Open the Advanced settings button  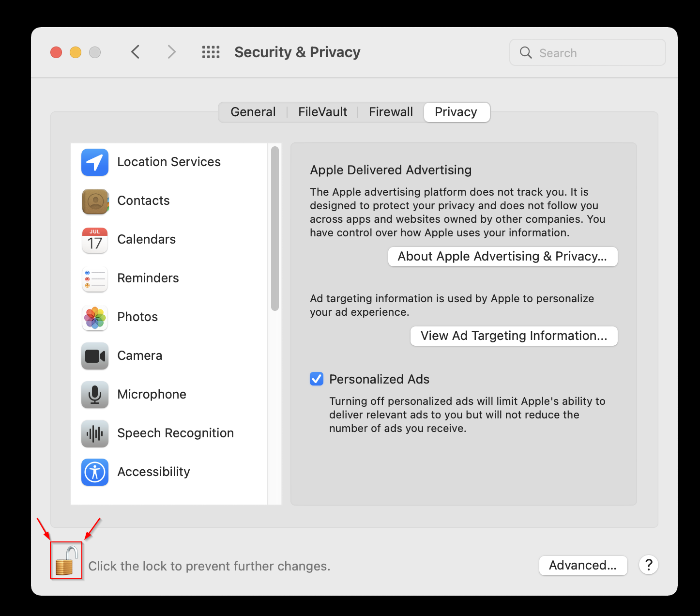coord(583,565)
